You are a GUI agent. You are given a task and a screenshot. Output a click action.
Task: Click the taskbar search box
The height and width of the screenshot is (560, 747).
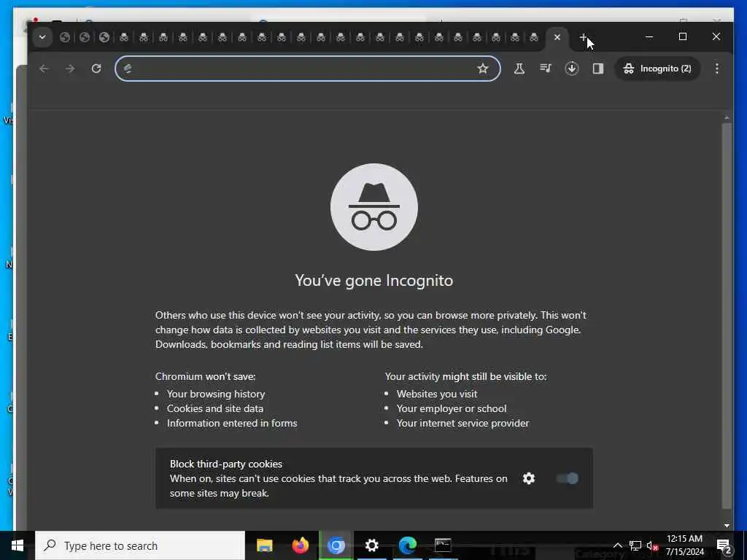tap(140, 545)
